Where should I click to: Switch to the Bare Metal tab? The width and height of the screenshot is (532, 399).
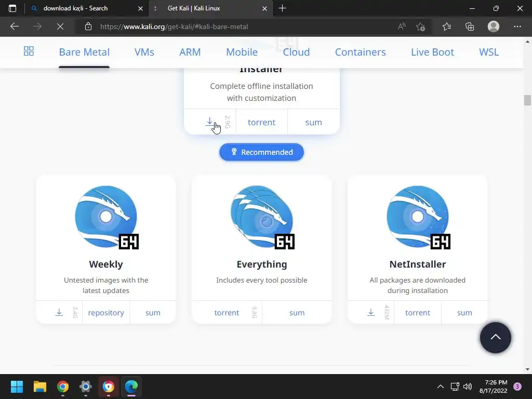tap(84, 52)
